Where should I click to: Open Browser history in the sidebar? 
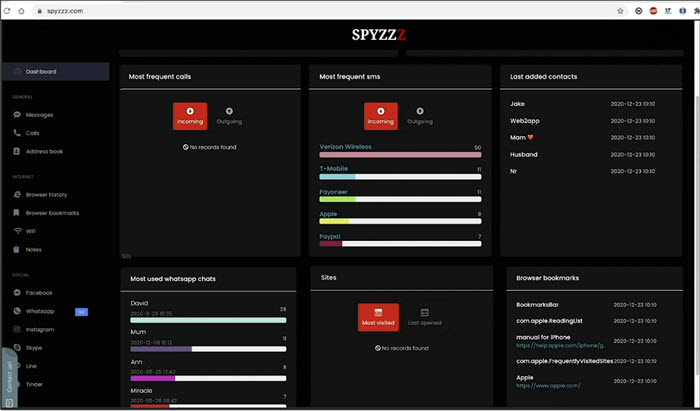pos(46,195)
